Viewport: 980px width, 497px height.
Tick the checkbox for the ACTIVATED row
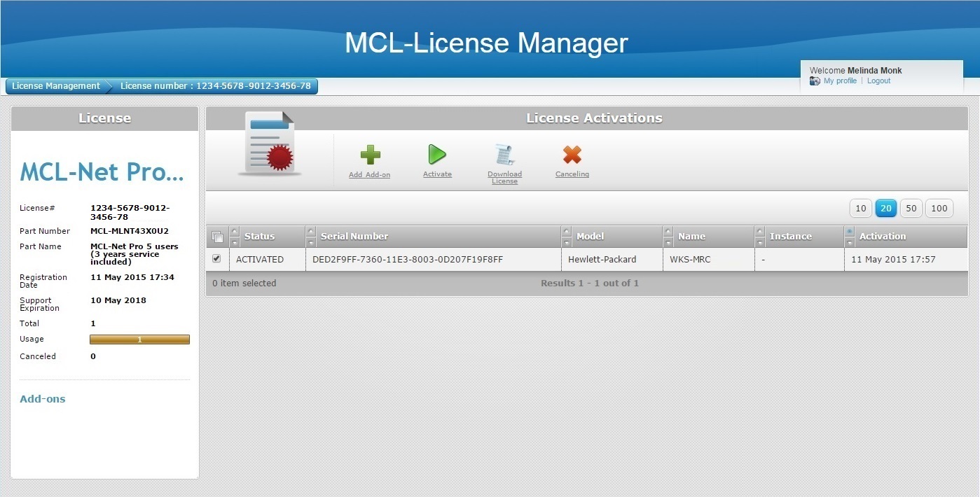point(216,259)
